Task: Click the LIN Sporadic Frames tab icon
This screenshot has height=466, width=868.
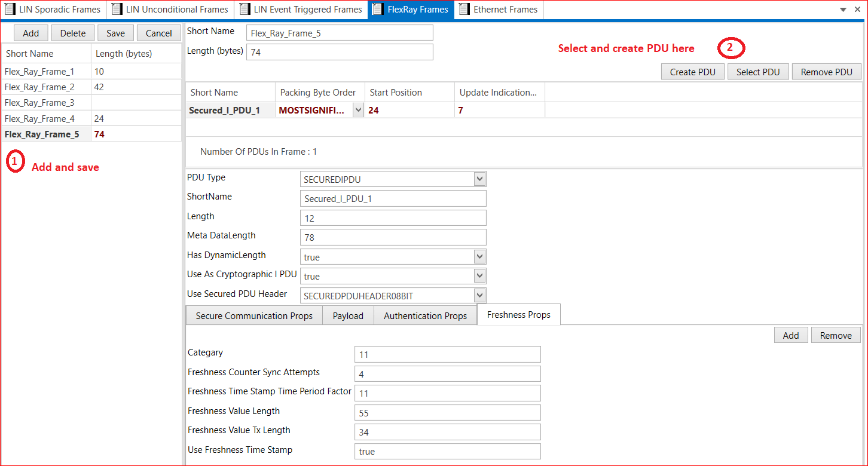Action: [10, 9]
